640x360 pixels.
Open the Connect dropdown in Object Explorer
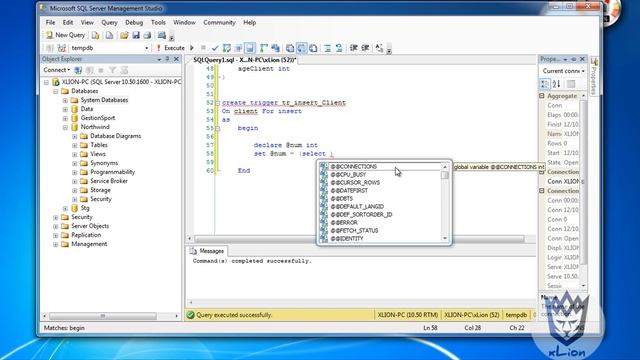57,70
